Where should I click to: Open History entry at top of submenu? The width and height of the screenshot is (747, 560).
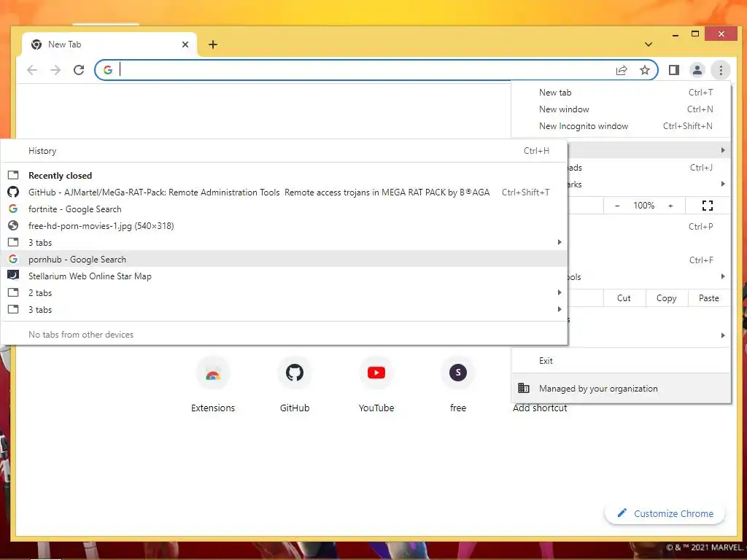(x=284, y=151)
